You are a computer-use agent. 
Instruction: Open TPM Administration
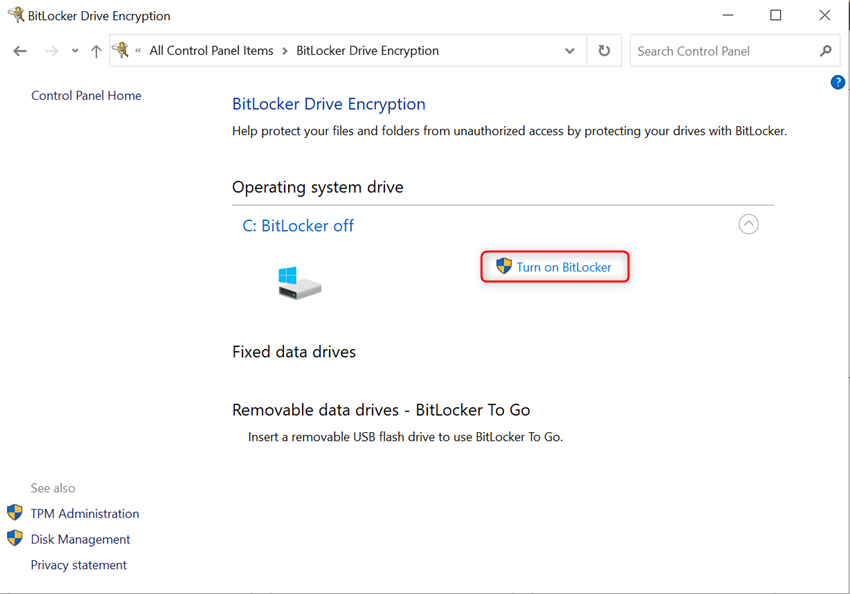coord(85,513)
